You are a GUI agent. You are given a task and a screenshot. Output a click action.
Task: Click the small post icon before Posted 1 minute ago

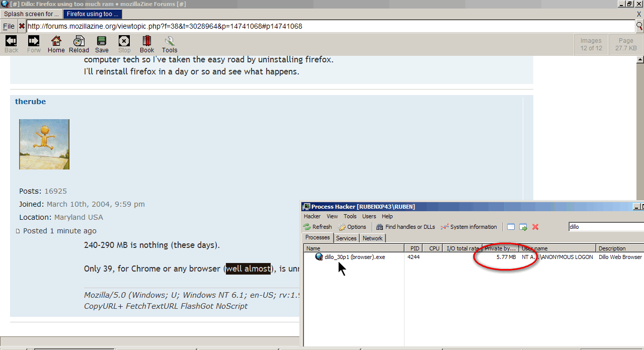pyautogui.click(x=18, y=231)
